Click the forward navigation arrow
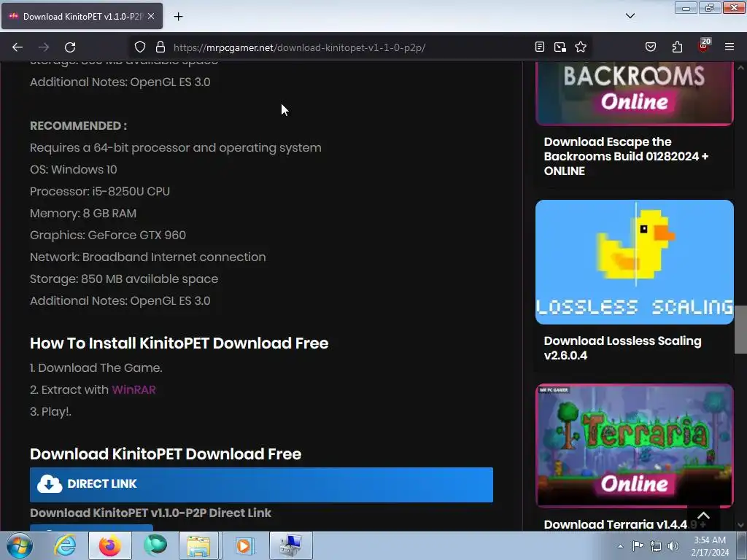747x560 pixels. click(44, 47)
